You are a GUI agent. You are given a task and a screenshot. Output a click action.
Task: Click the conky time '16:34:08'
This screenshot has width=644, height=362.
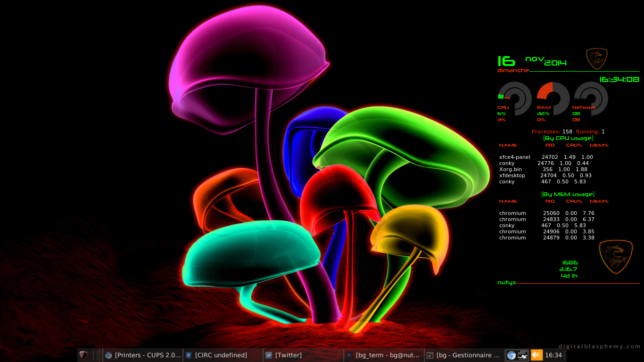[x=619, y=79]
